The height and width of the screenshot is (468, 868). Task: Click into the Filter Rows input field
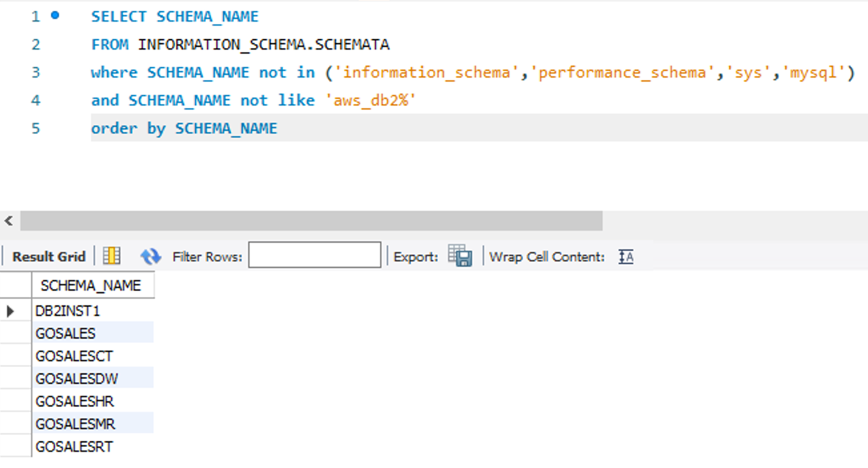click(314, 257)
